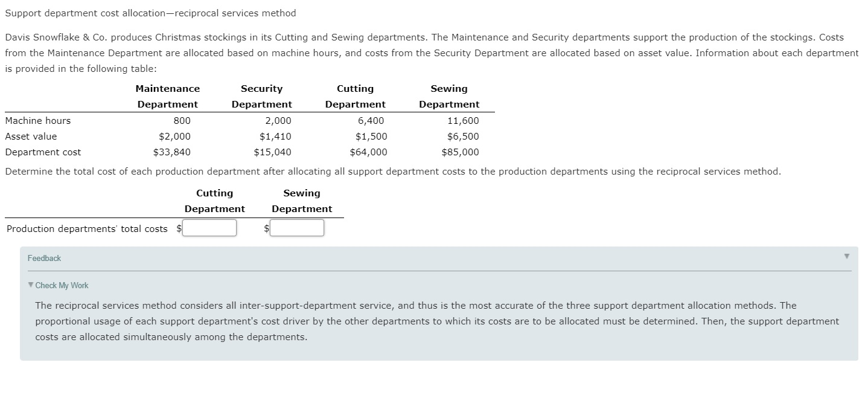This screenshot has height=406, width=868.
Task: Click the 11,600 Sewing machine hours value
Action: coord(464,120)
